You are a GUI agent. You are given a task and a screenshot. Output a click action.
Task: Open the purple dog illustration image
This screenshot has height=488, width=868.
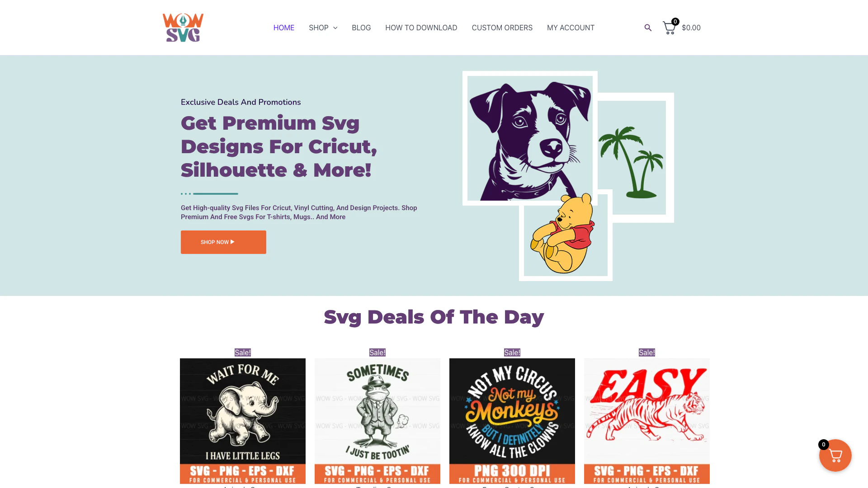[x=530, y=138]
